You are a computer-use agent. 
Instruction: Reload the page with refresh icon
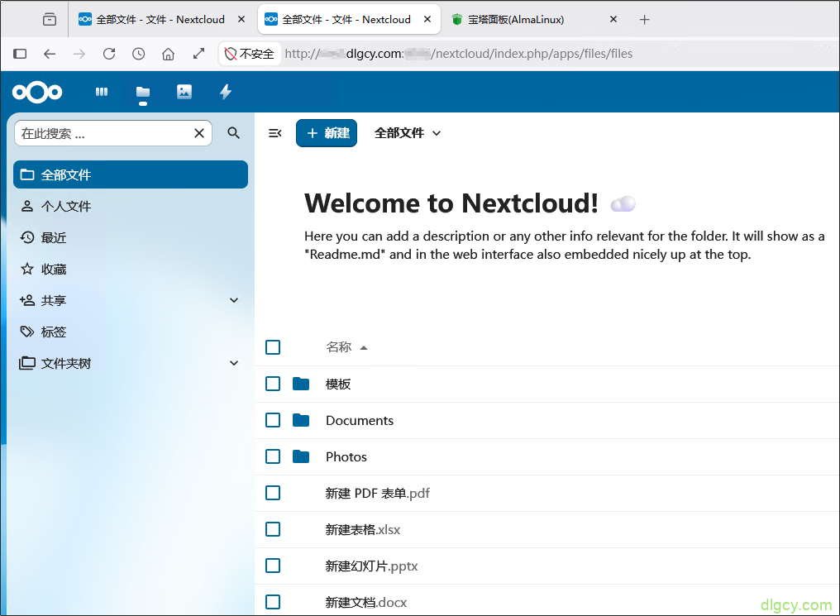109,54
